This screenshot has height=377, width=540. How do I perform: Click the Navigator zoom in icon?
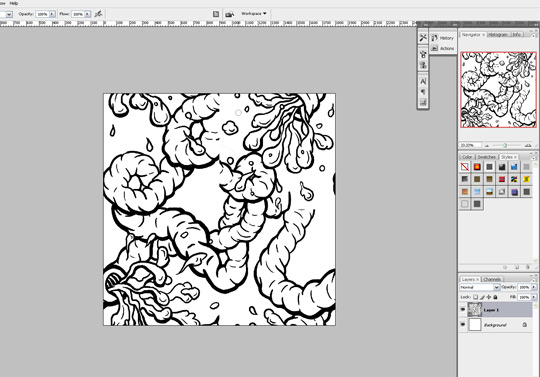tap(528, 145)
